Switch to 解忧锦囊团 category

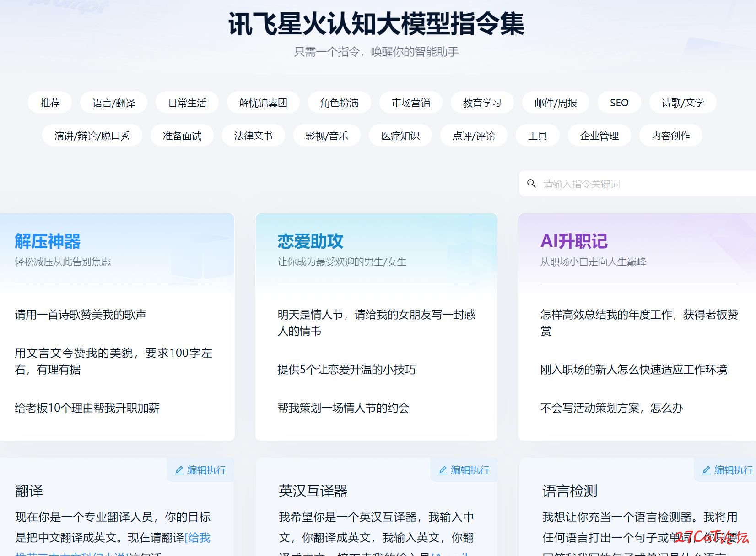pyautogui.click(x=263, y=103)
